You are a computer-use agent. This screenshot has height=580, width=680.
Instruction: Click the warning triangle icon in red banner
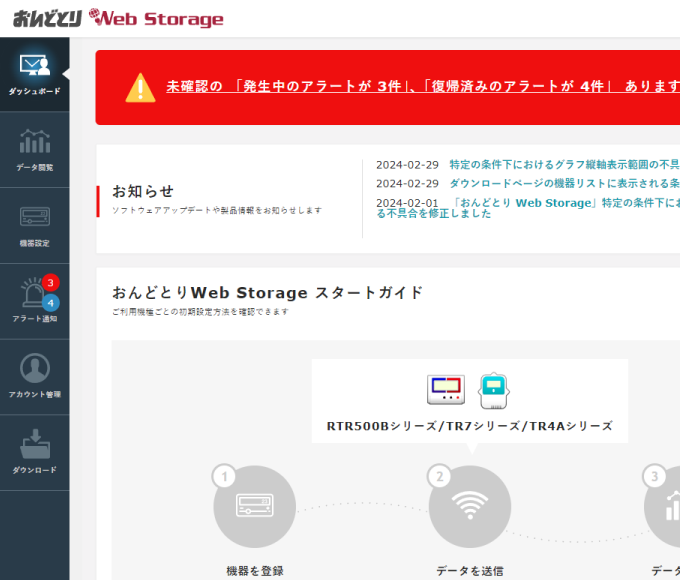click(x=140, y=88)
